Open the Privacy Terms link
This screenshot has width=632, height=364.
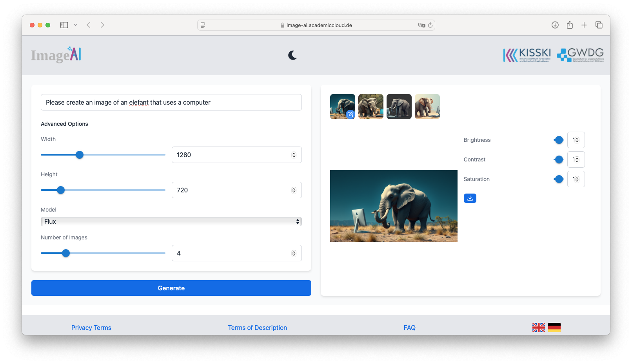coord(91,328)
